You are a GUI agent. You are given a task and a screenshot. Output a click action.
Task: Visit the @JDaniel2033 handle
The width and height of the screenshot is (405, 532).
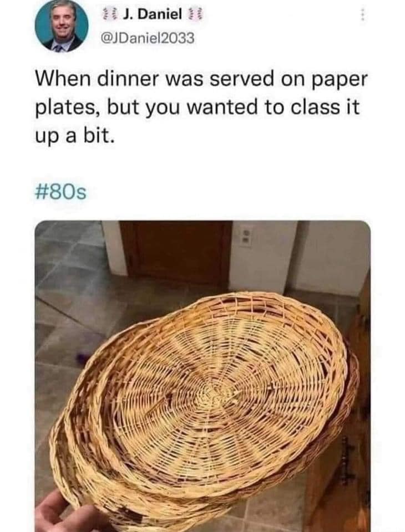pyautogui.click(x=148, y=38)
